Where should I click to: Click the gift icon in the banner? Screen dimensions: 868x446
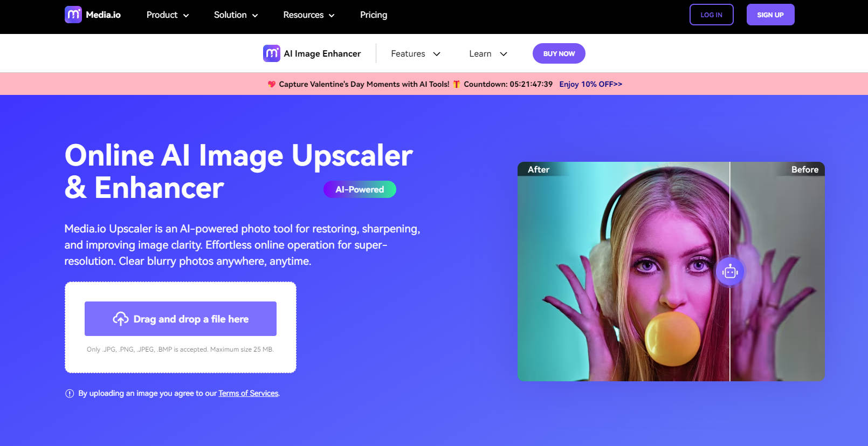coord(457,84)
